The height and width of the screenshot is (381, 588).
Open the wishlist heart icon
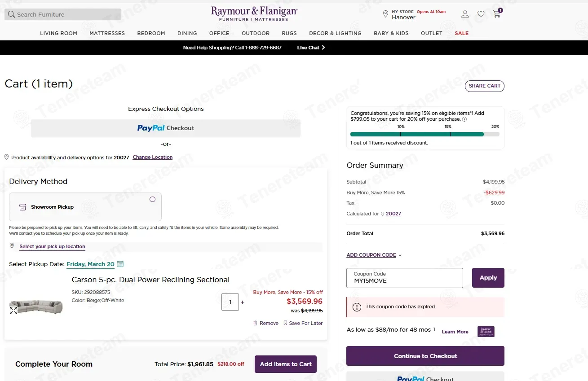pyautogui.click(x=481, y=14)
